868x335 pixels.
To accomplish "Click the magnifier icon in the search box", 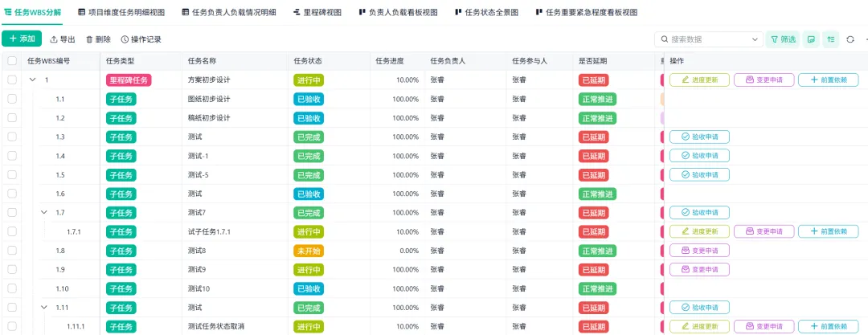I will [664, 39].
